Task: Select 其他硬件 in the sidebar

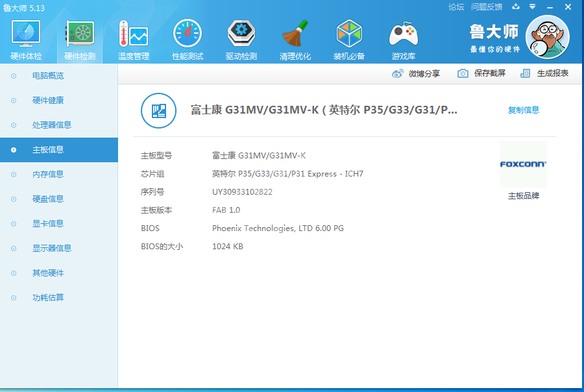Action: click(59, 273)
